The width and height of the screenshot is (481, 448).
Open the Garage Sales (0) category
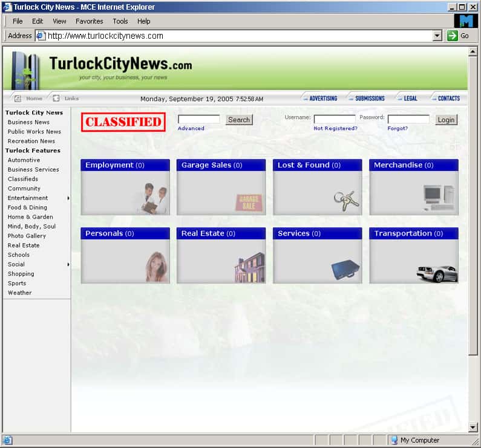click(x=221, y=165)
